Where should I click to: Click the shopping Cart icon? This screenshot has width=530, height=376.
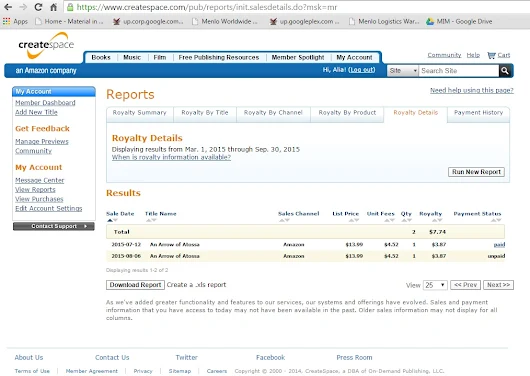pos(491,55)
